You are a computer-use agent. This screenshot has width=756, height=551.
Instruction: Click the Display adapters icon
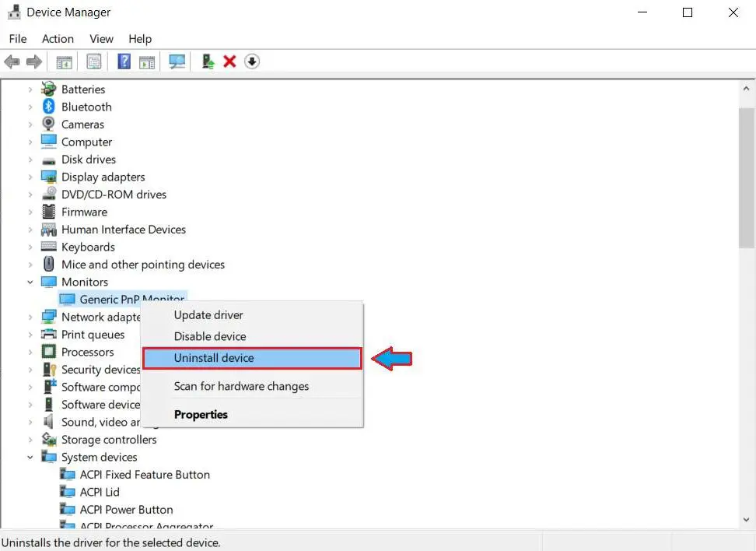[49, 177]
